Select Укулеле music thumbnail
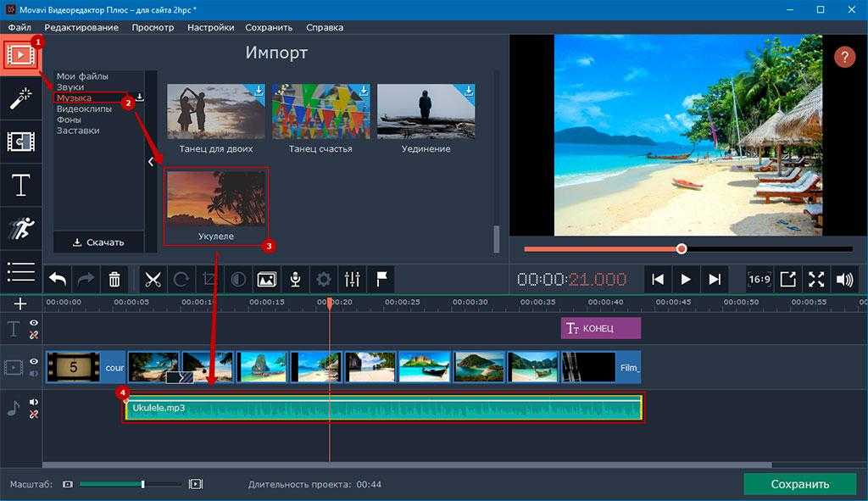The width and height of the screenshot is (868, 501). [216, 198]
